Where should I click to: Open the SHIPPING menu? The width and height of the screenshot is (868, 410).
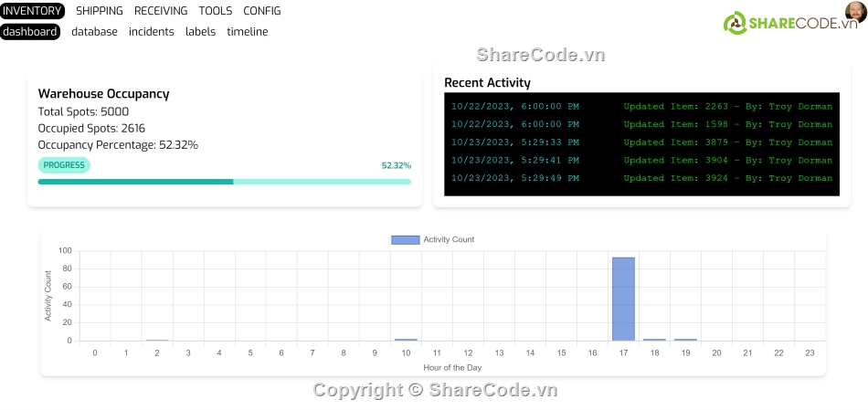click(x=99, y=11)
